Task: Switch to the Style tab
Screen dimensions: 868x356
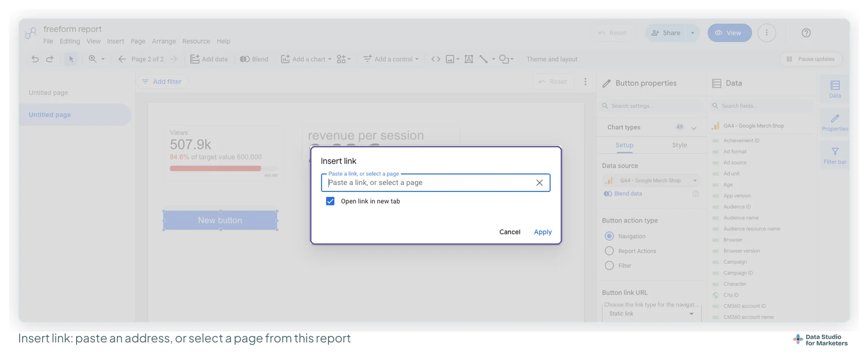Action: (679, 145)
